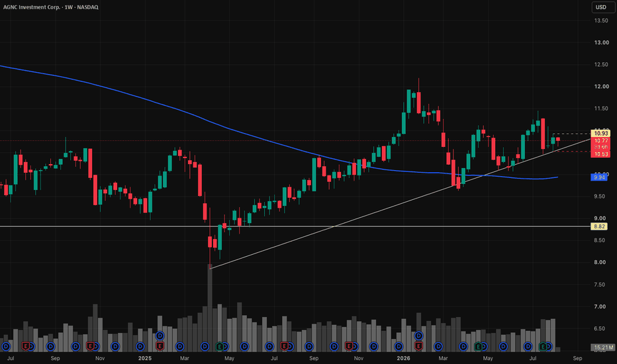Click the green earnings marker after Jul 2026
The height and width of the screenshot is (364, 617).
(x=543, y=347)
